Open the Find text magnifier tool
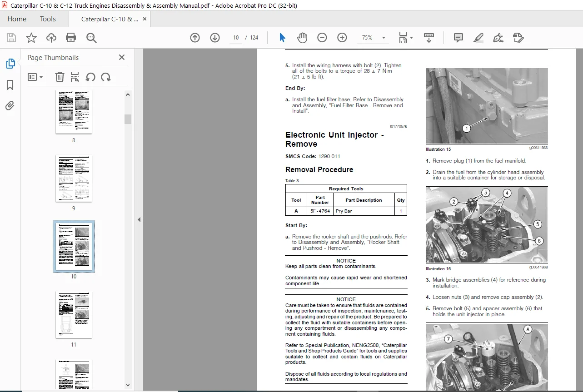 tap(91, 38)
